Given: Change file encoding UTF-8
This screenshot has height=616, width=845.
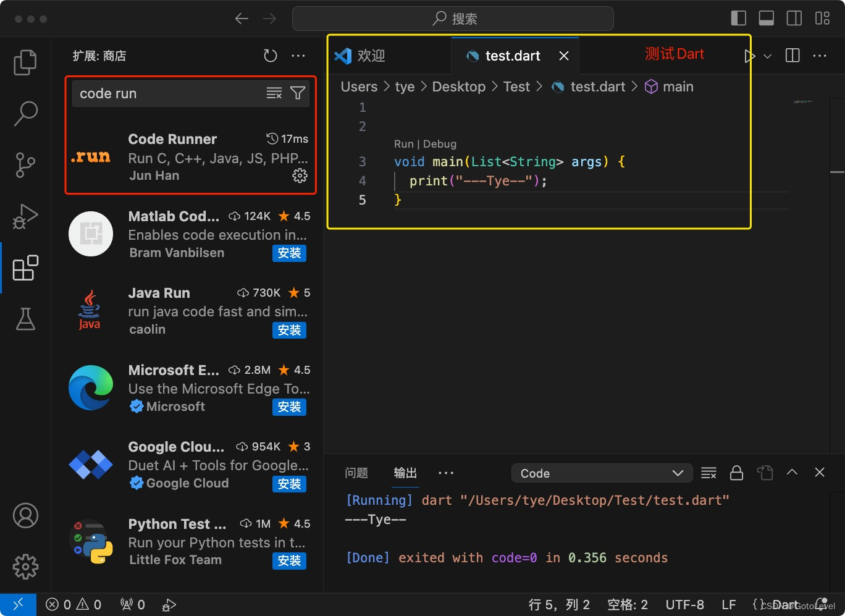Looking at the screenshot, I should tap(684, 604).
